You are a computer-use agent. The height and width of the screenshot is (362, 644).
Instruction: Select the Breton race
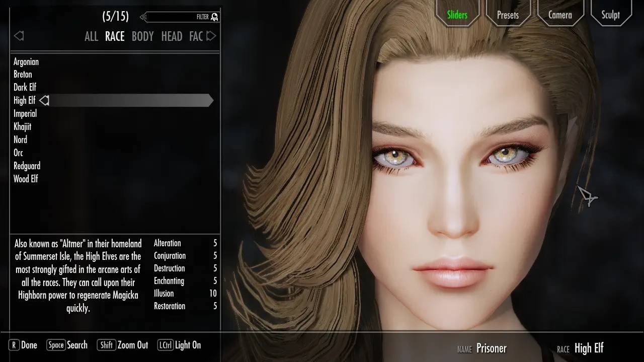coord(23,75)
